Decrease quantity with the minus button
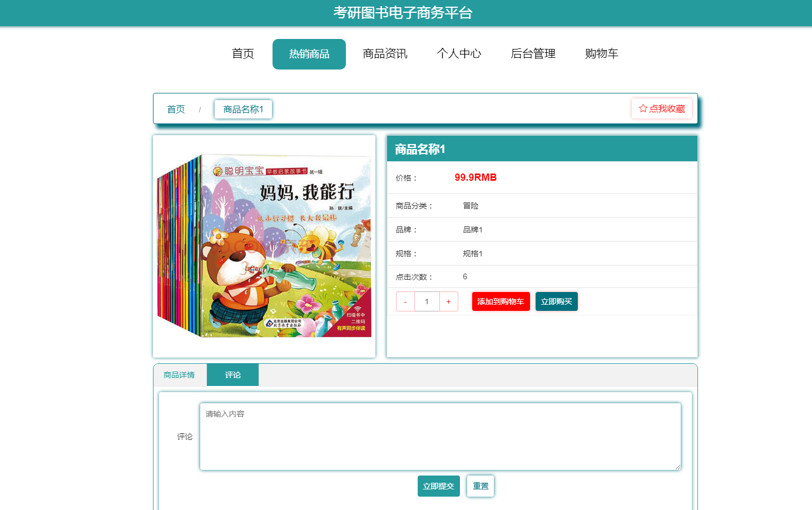Image resolution: width=812 pixels, height=510 pixels. click(x=405, y=301)
